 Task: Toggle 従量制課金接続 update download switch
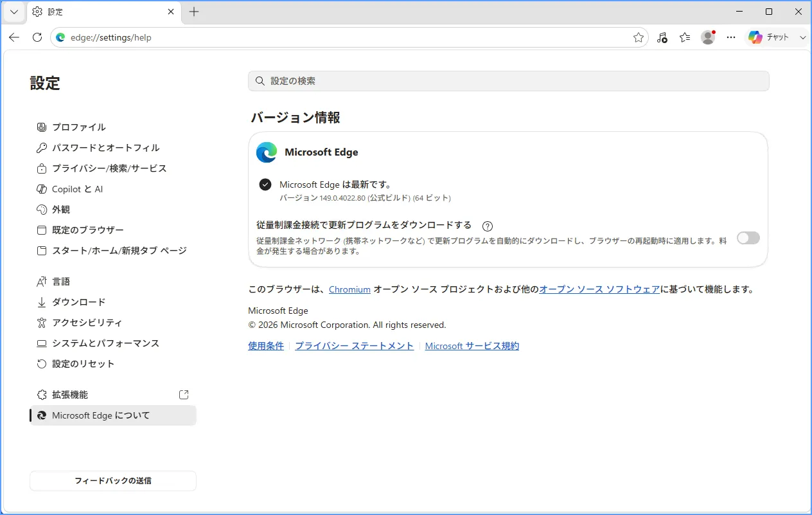748,238
